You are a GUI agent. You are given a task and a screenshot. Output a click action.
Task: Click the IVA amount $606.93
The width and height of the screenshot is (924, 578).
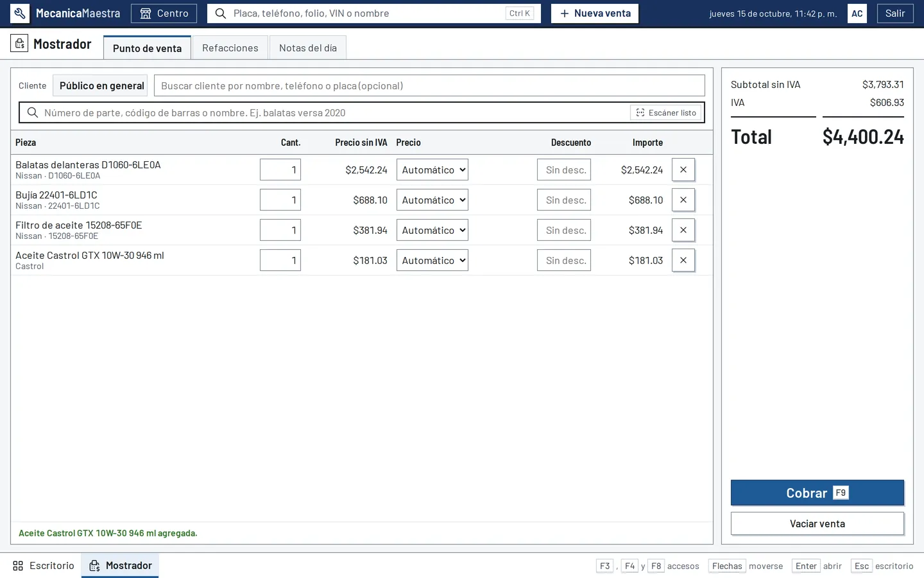tap(887, 103)
